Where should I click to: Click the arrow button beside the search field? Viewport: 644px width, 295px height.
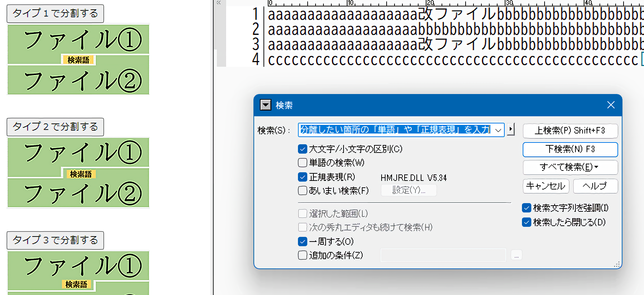coord(511,129)
